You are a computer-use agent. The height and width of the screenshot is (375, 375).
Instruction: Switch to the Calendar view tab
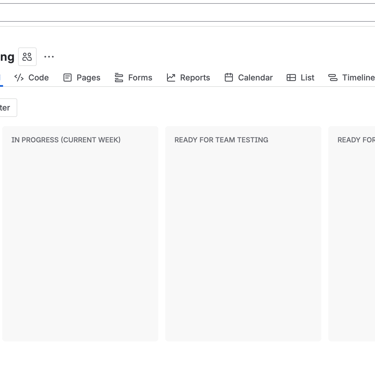point(248,78)
